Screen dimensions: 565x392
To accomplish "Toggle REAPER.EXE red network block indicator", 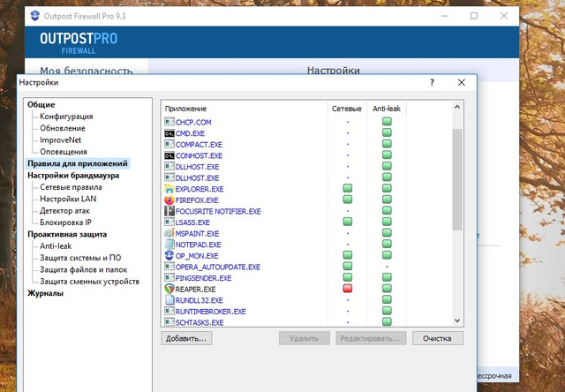I will (x=347, y=289).
